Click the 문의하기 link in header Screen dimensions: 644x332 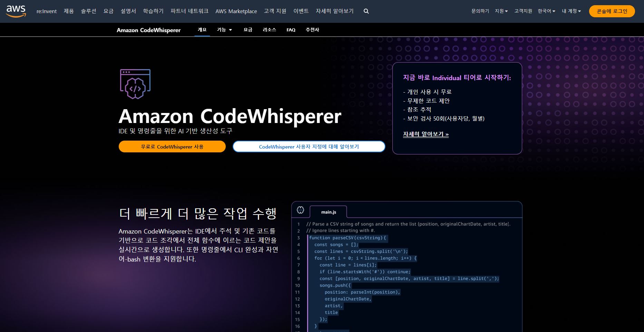point(480,11)
